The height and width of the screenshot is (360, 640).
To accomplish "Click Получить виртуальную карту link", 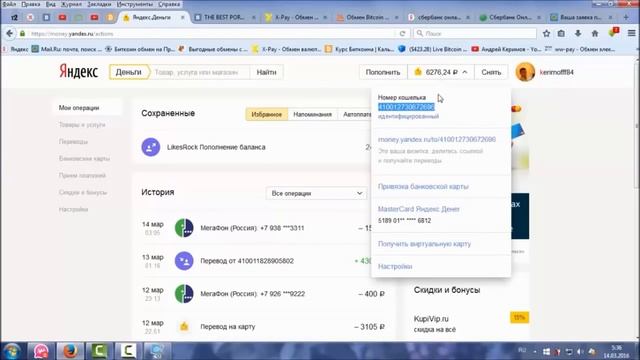I will [424, 244].
